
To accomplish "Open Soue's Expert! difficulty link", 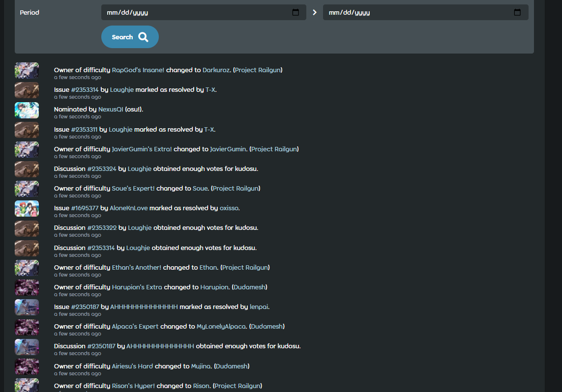I will pyautogui.click(x=133, y=189).
